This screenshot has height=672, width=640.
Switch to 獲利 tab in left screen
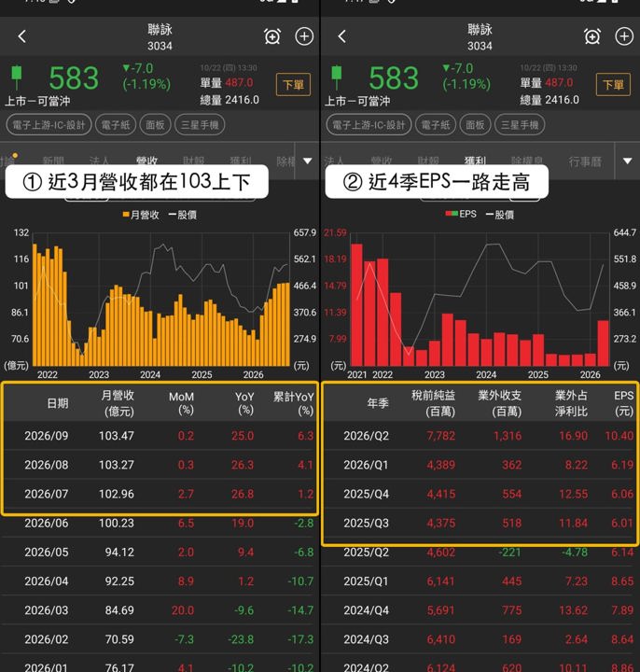[240, 161]
